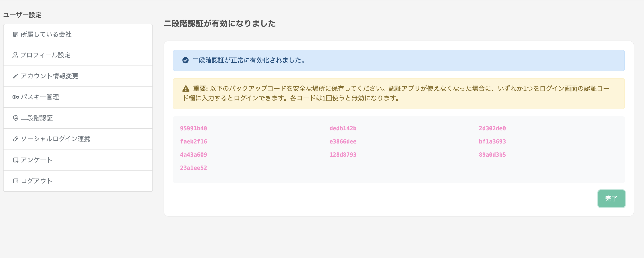Open the アンケート menu item
Image resolution: width=644 pixels, height=258 pixels.
[x=78, y=160]
